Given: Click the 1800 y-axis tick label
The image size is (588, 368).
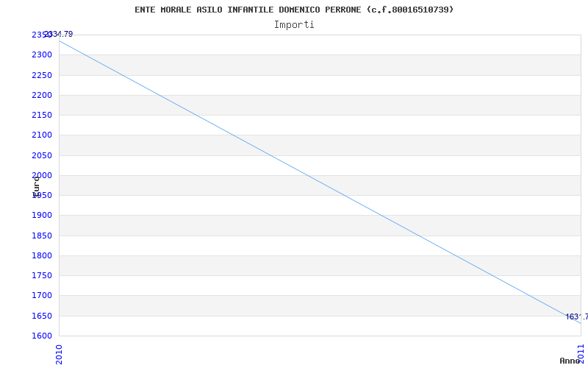Looking at the screenshot, I should coord(42,255).
